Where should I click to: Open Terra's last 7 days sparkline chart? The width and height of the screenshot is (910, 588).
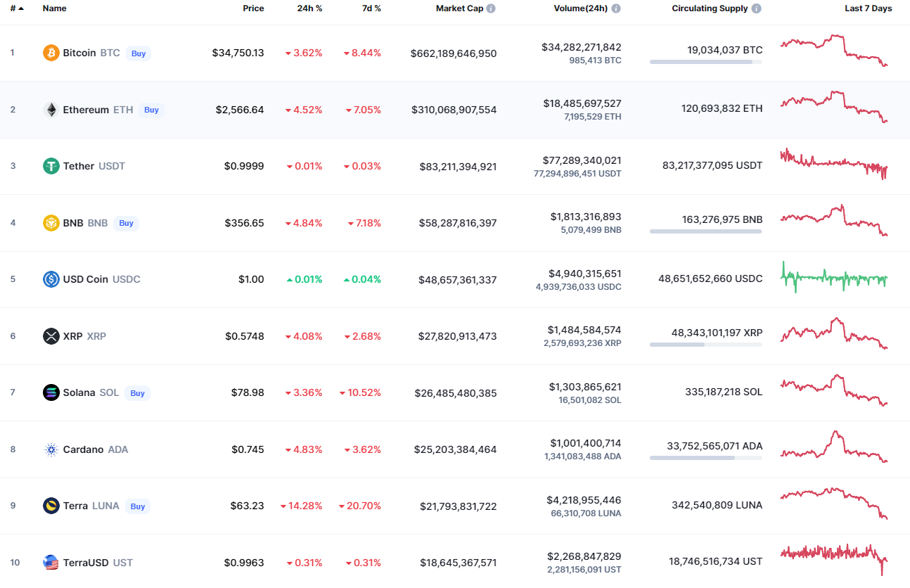(834, 502)
